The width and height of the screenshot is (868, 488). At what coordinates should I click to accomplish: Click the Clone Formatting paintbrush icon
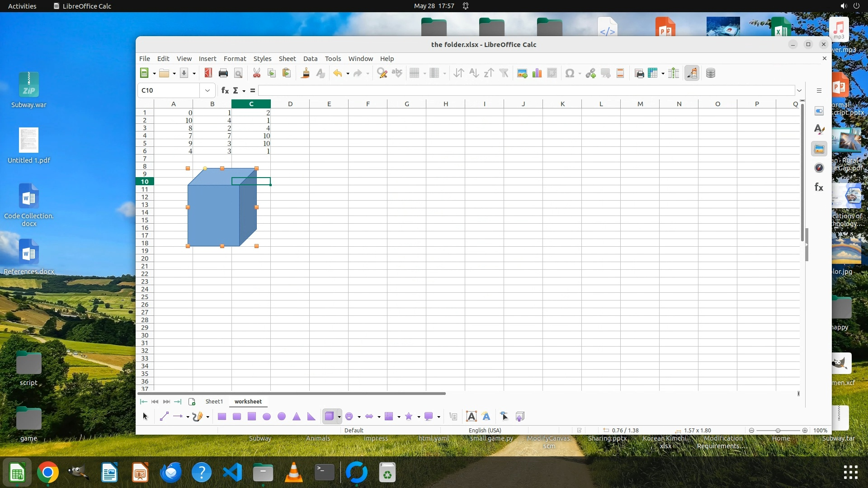[x=306, y=73]
